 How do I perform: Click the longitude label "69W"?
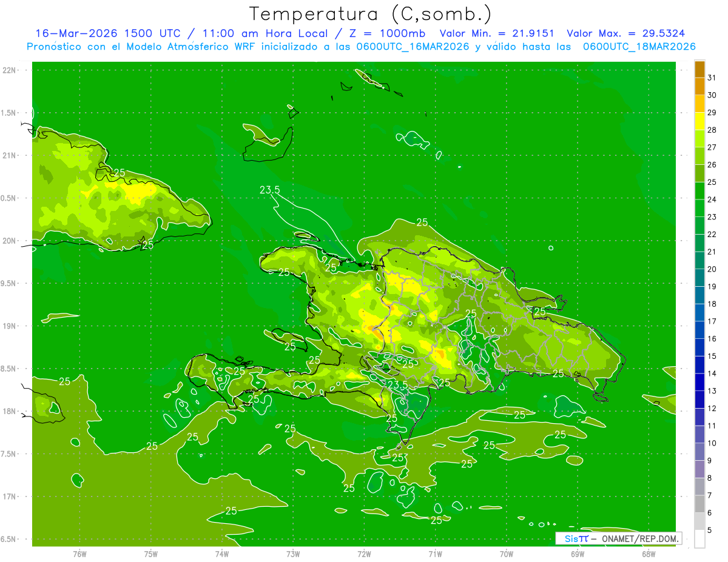[x=578, y=554]
